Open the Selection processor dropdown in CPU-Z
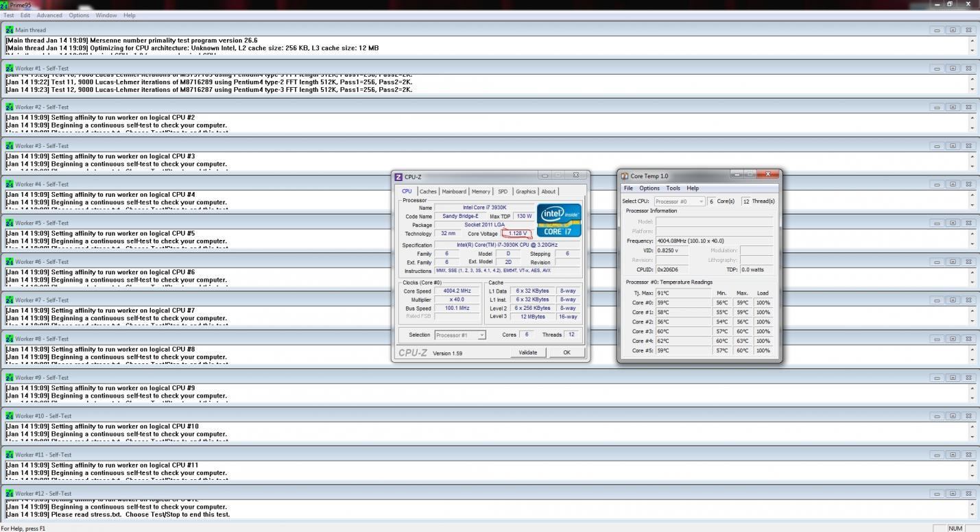This screenshot has height=532, width=980. pos(460,335)
